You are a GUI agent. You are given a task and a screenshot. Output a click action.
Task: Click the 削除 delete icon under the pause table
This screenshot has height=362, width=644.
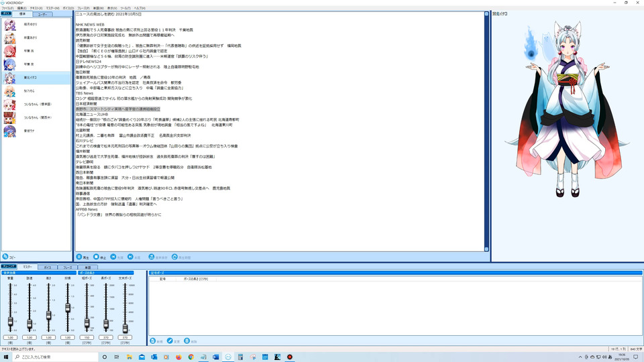187,341
